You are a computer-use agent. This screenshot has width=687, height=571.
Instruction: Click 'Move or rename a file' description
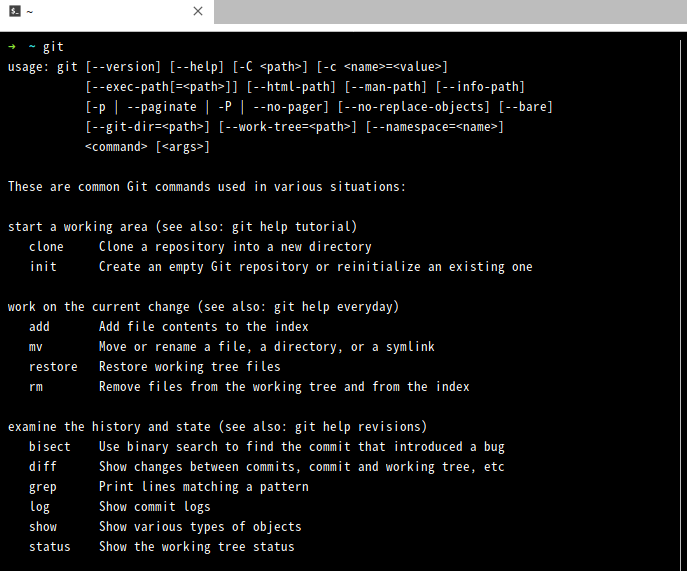[266, 347]
